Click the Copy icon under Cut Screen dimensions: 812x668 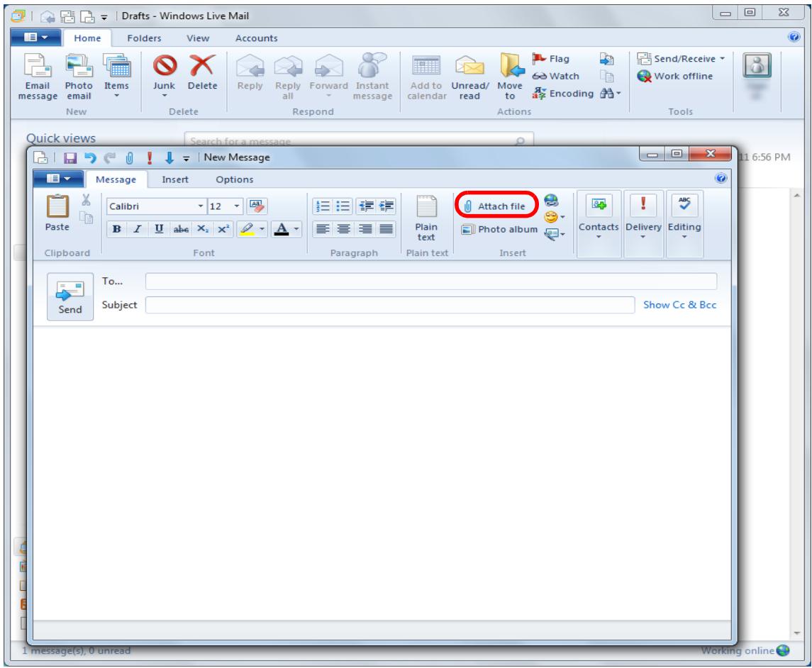[87, 218]
